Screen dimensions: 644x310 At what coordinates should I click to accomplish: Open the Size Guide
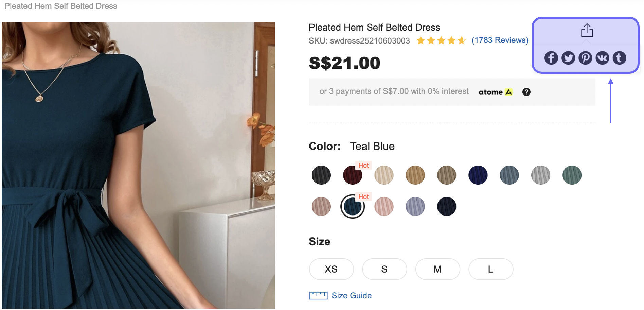[x=352, y=295]
